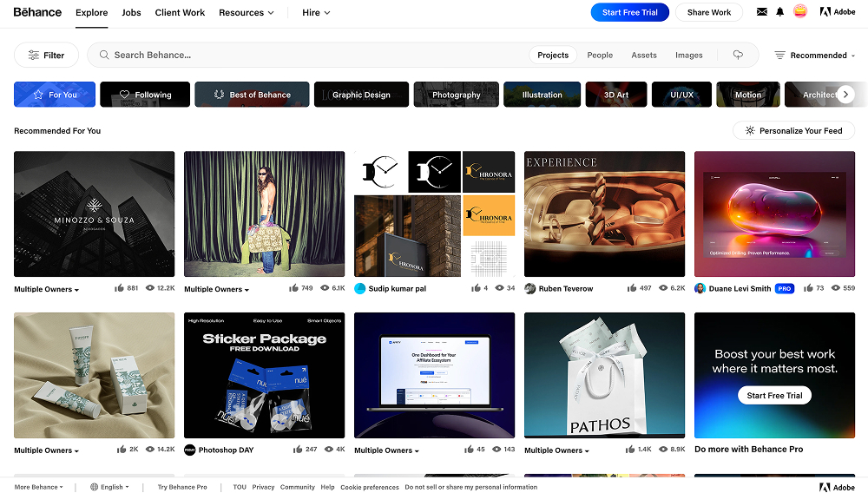Click Sudip kumar pal avatar
868x493 pixels.
[360, 288]
